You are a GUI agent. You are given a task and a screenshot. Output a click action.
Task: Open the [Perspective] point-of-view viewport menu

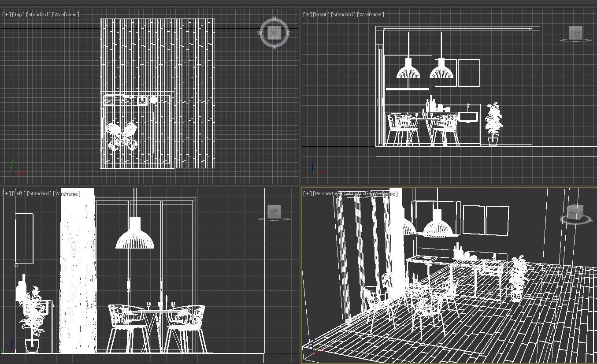(x=328, y=193)
